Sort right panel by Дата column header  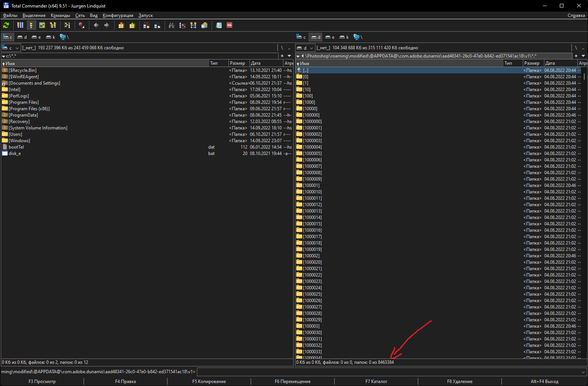(x=561, y=63)
